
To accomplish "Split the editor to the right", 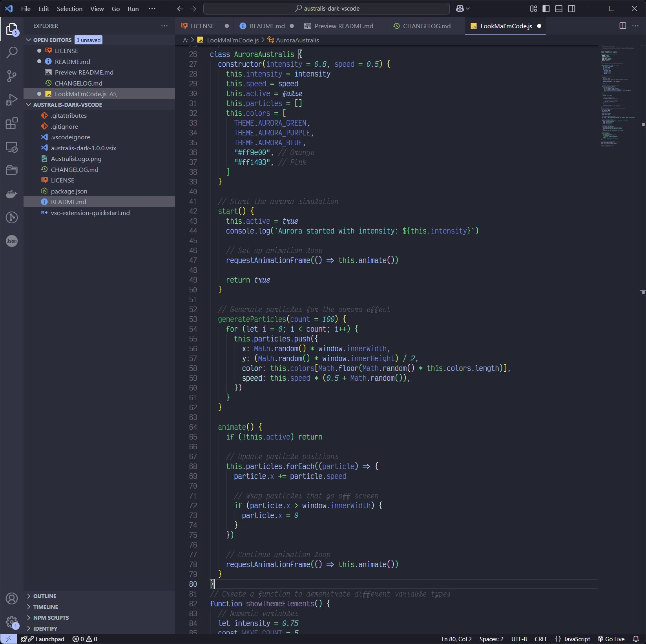I will pyautogui.click(x=622, y=26).
